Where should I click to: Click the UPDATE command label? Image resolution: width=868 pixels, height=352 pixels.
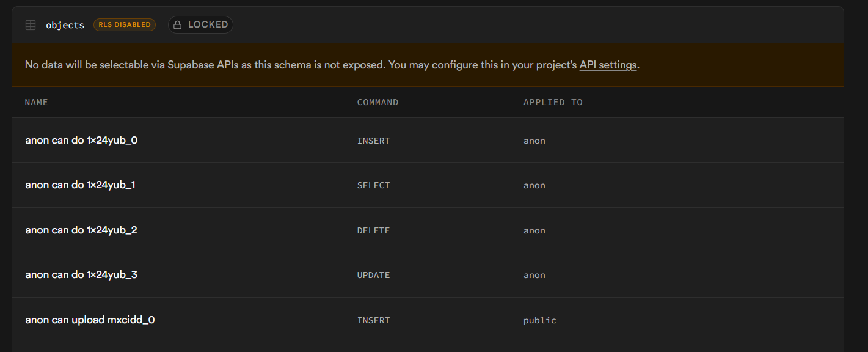click(373, 274)
